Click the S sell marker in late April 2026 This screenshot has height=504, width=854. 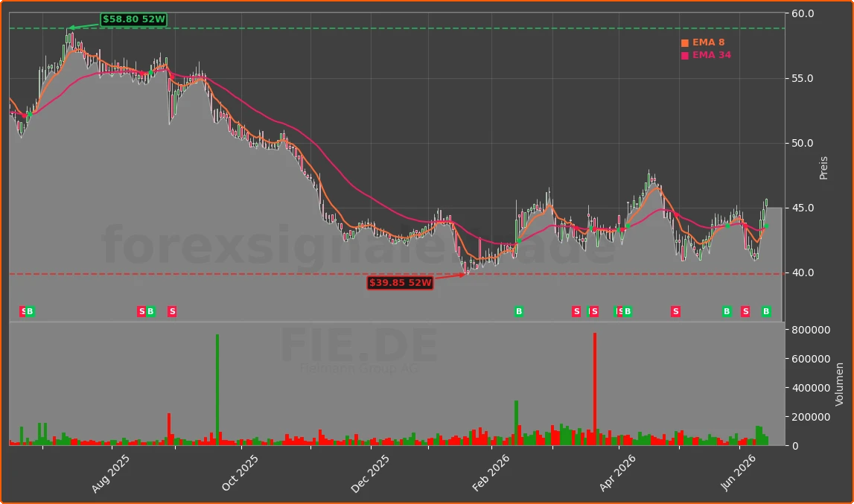coord(676,312)
